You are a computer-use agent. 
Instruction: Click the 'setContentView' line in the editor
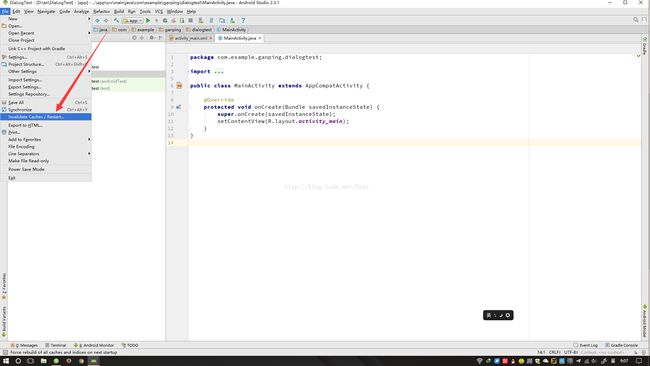pos(283,121)
